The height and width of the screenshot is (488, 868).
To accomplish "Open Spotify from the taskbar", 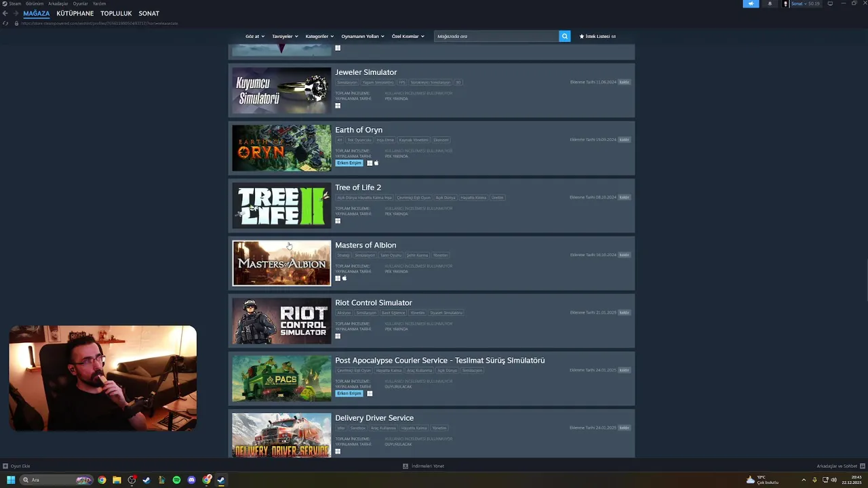I will point(176,480).
